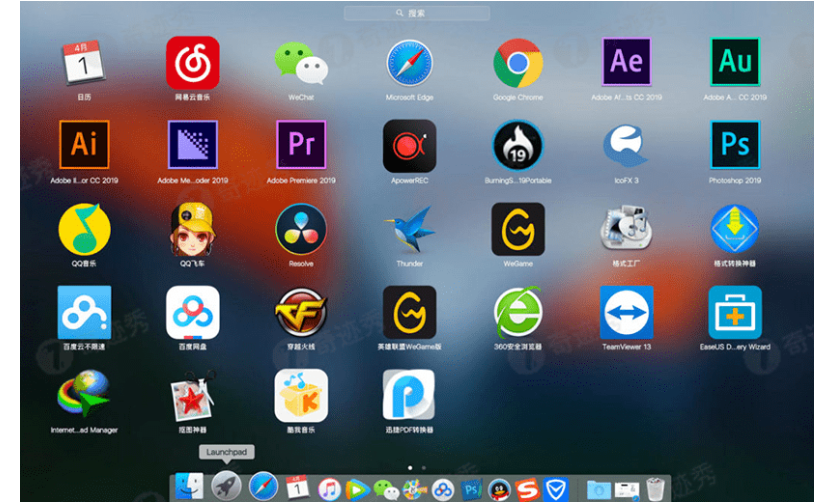Open the blue folder in the Dock
This screenshot has height=504, width=822.
pyautogui.click(x=599, y=490)
